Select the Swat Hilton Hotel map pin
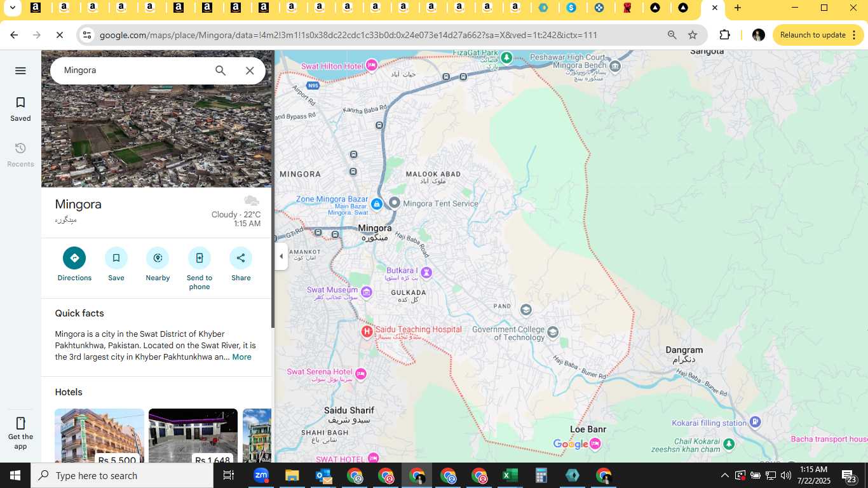Image resolution: width=868 pixels, height=488 pixels. tap(372, 65)
